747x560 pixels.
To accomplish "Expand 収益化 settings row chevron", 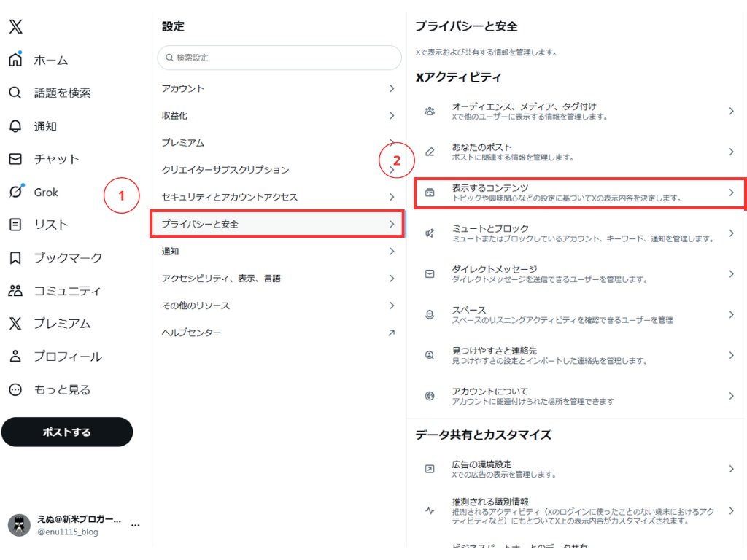I will point(392,116).
